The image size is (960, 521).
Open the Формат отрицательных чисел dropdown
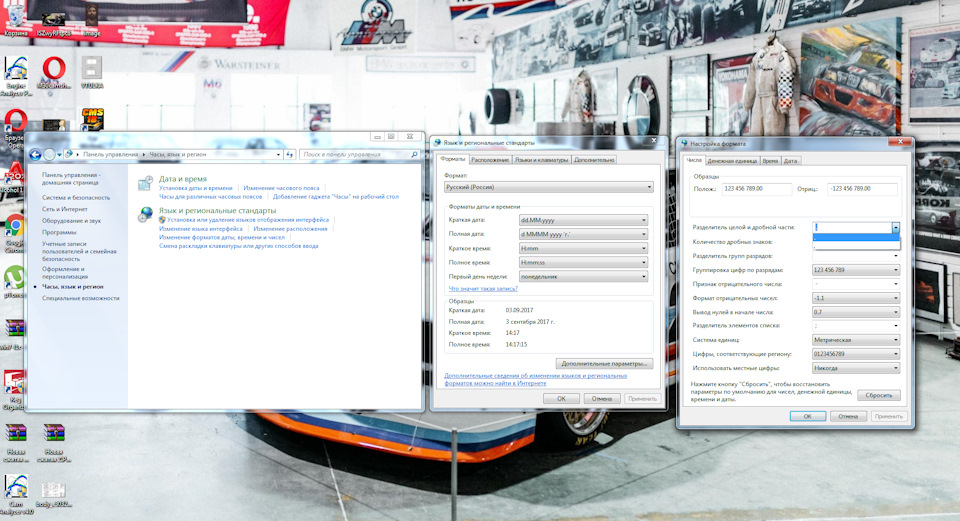[x=855, y=298]
